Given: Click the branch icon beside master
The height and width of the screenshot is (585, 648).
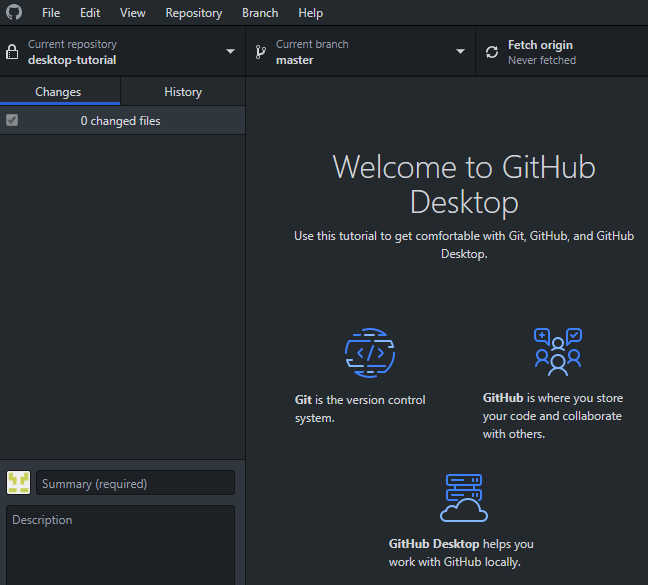Looking at the screenshot, I should click(260, 52).
